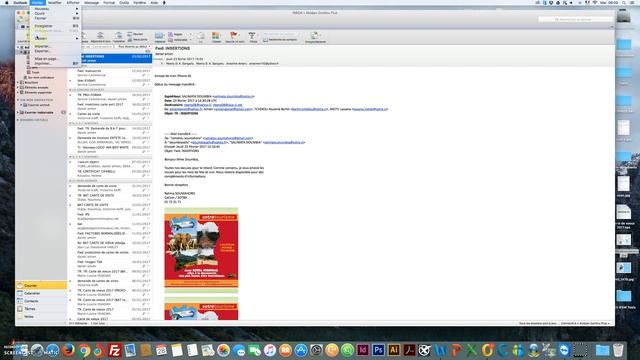Viewport: 640px width, 360px height.
Task: Choose Importer in the Fichier menu
Action: pyautogui.click(x=55, y=46)
